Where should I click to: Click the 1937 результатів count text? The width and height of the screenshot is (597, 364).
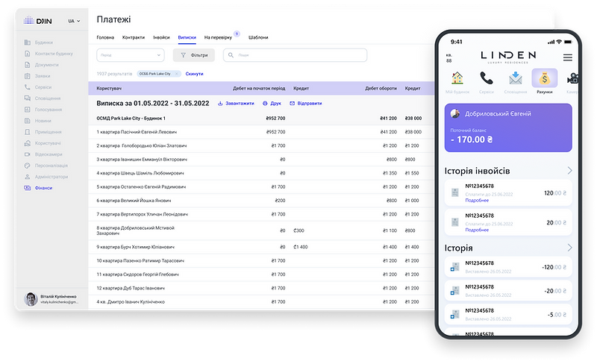pyautogui.click(x=114, y=74)
